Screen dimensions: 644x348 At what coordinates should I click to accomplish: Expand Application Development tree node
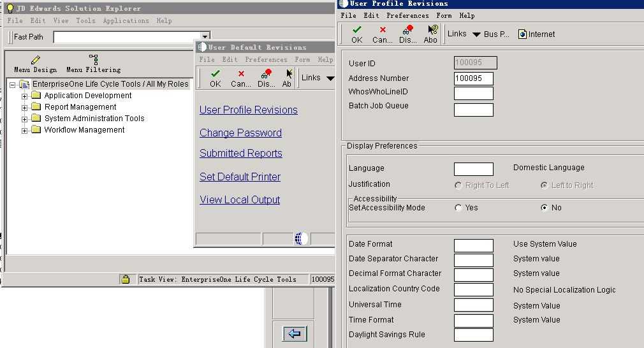click(x=25, y=96)
